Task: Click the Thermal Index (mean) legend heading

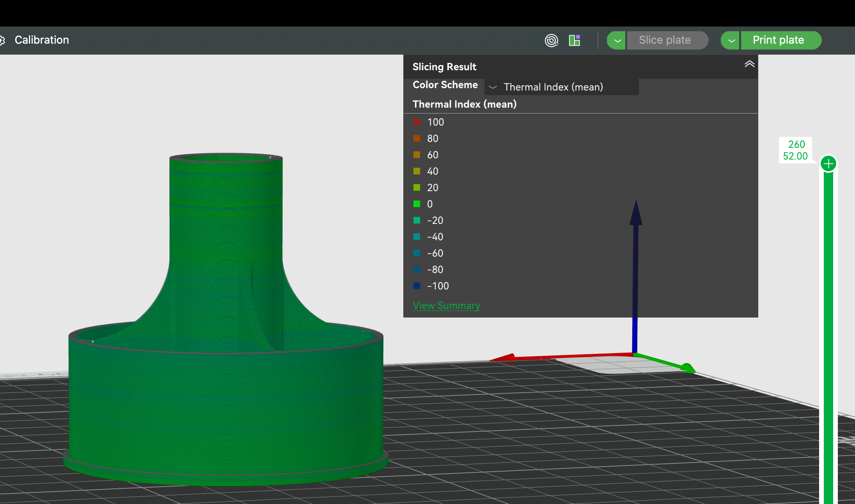Action: point(465,104)
